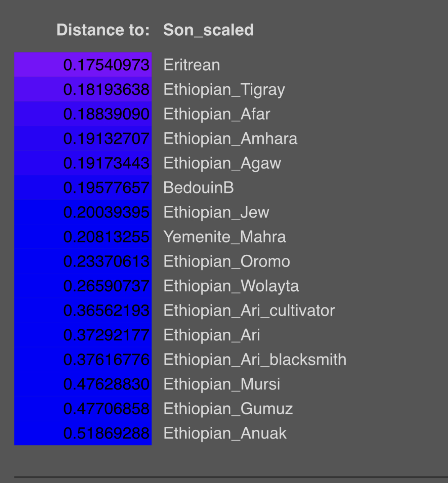
Task: Select the Ethiopian_Gumuz row label
Action: pyautogui.click(x=228, y=409)
